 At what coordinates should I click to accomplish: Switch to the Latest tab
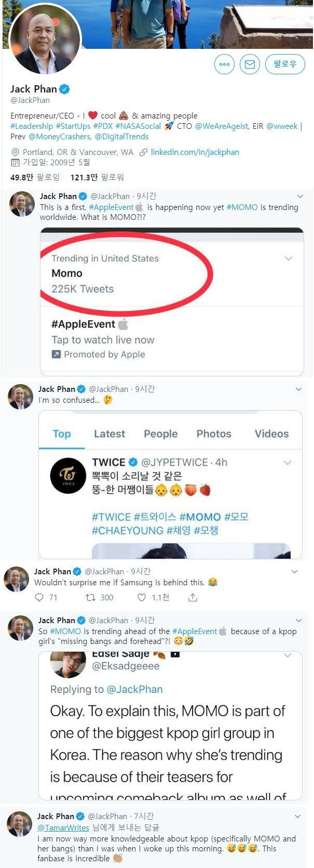click(x=109, y=434)
